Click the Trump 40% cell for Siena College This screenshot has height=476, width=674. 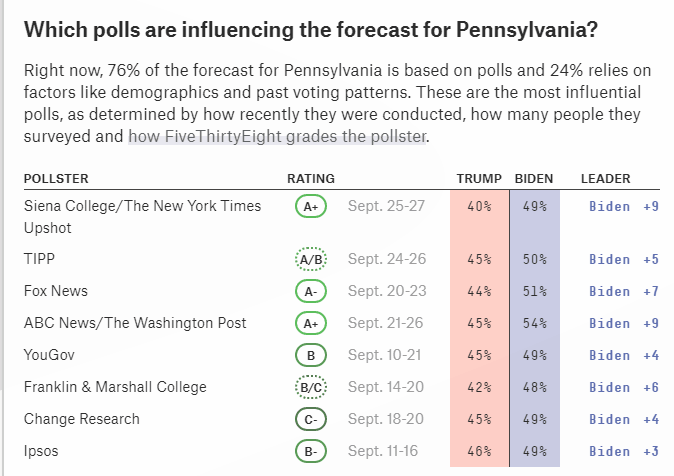pyautogui.click(x=479, y=206)
